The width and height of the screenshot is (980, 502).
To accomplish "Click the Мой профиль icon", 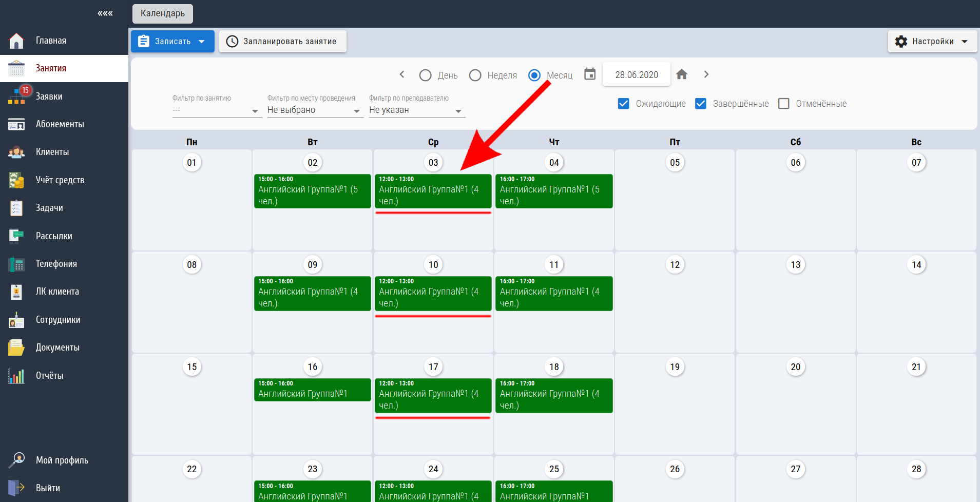I will [16, 460].
